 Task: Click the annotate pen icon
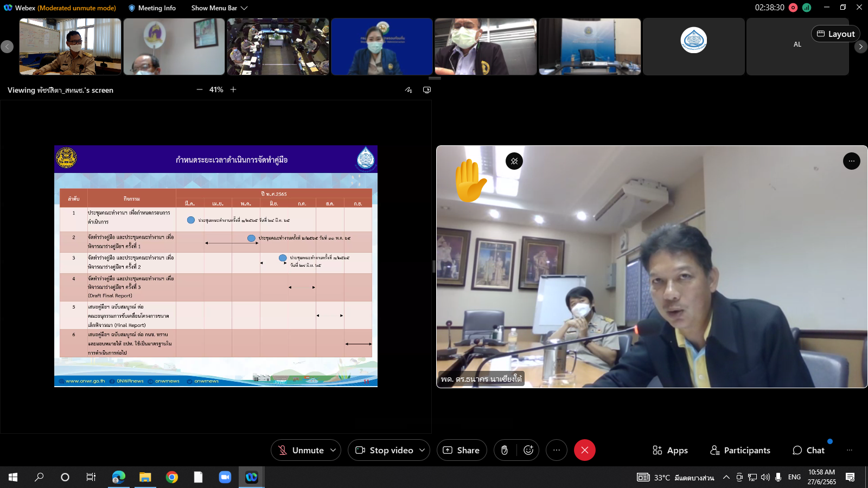click(409, 90)
